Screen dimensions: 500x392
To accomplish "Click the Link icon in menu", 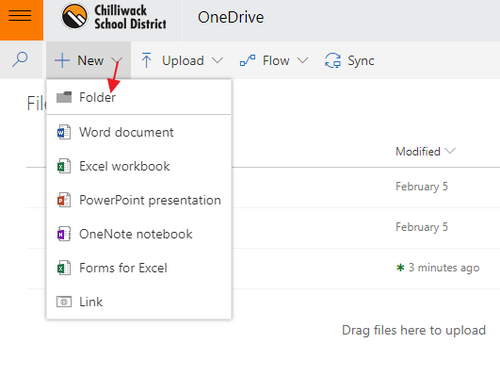I will pos(64,302).
